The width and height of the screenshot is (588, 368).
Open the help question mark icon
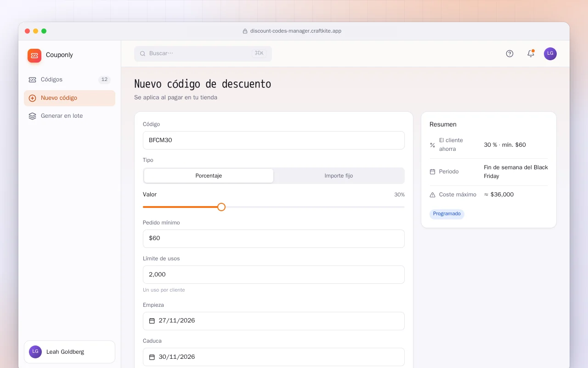509,53
